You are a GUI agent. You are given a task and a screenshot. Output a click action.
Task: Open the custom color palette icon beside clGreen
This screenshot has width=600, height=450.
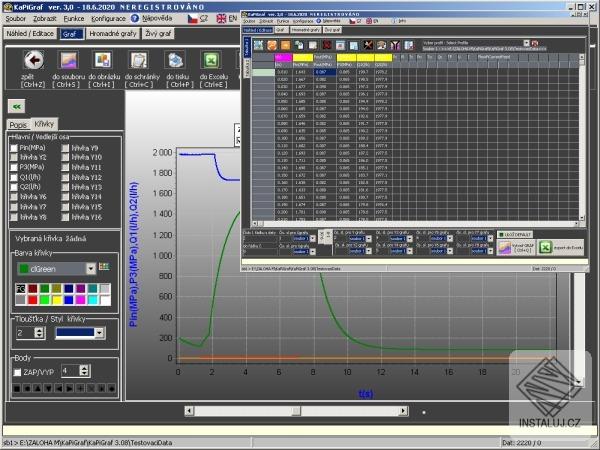[104, 267]
